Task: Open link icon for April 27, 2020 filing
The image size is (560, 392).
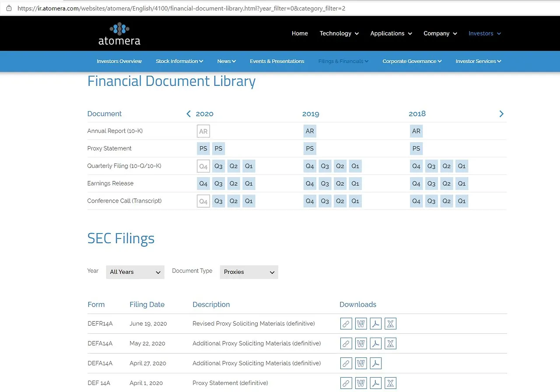Action: tap(346, 363)
